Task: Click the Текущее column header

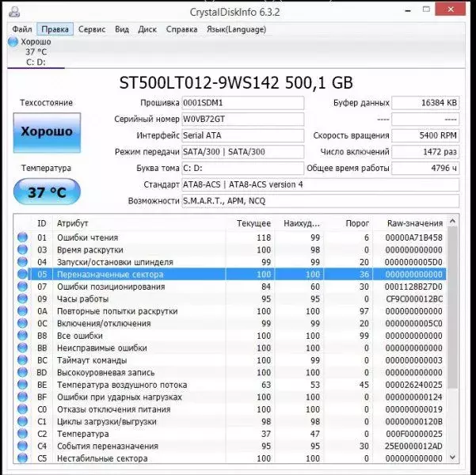Action: click(249, 223)
